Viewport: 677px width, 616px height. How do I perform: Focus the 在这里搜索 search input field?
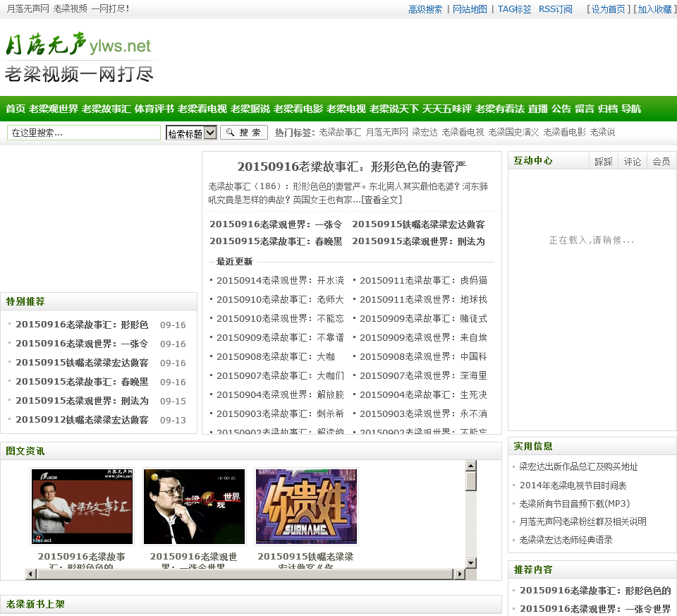pos(84,133)
